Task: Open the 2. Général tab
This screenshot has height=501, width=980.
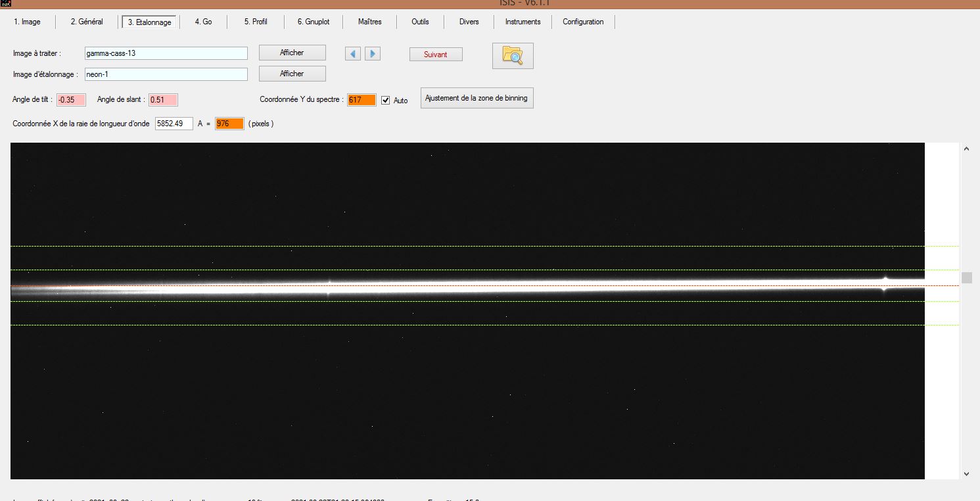Action: pos(87,22)
